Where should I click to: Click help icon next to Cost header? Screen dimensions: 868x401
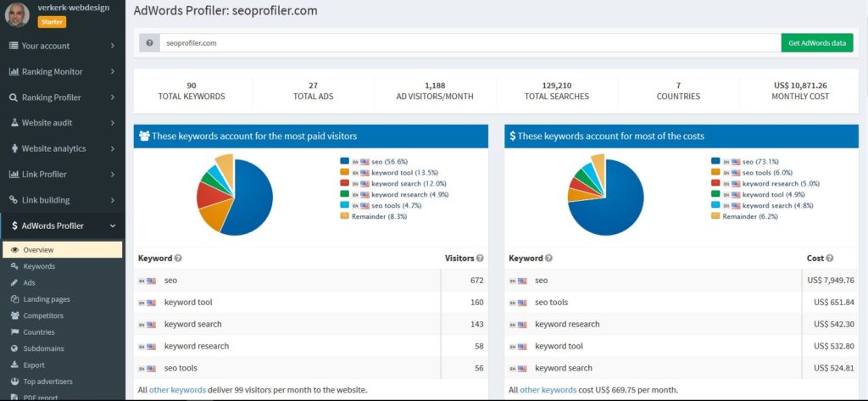coord(830,258)
